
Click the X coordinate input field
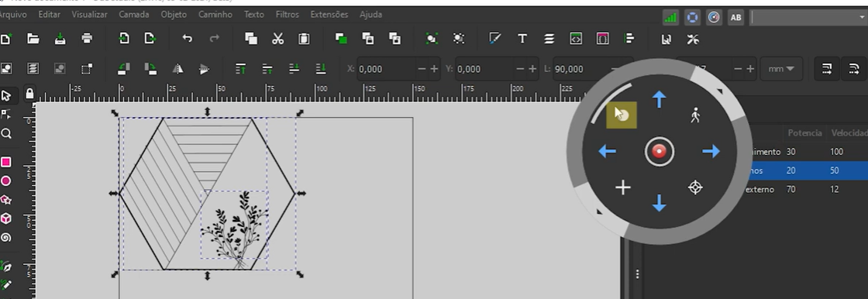[387, 69]
